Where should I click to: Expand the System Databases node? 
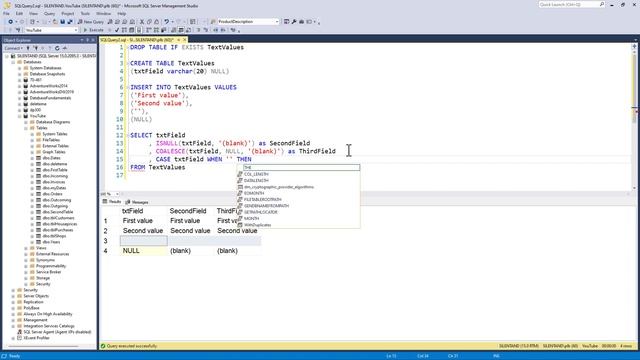(x=20, y=68)
